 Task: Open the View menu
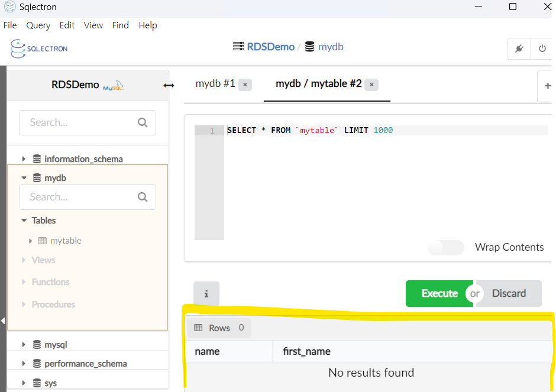[93, 25]
